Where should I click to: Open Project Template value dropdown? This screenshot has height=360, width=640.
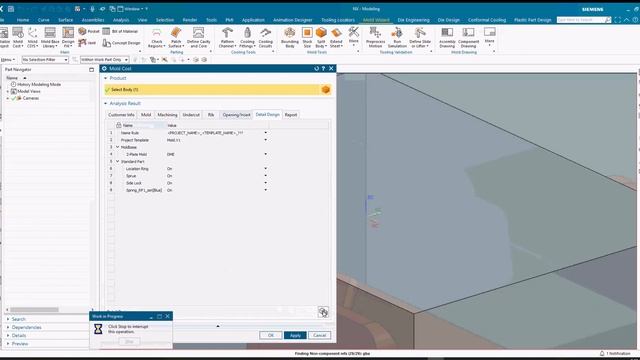click(266, 140)
